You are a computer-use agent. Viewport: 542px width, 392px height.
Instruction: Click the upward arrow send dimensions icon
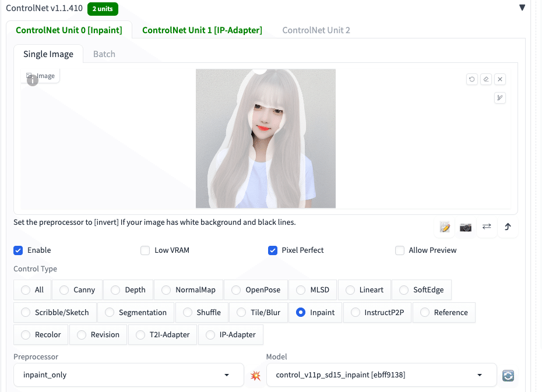pyautogui.click(x=508, y=227)
